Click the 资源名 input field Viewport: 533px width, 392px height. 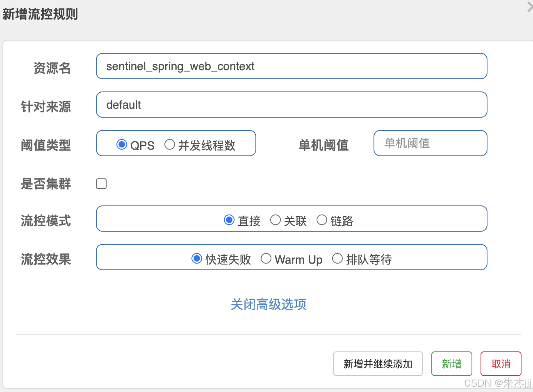[x=292, y=66]
